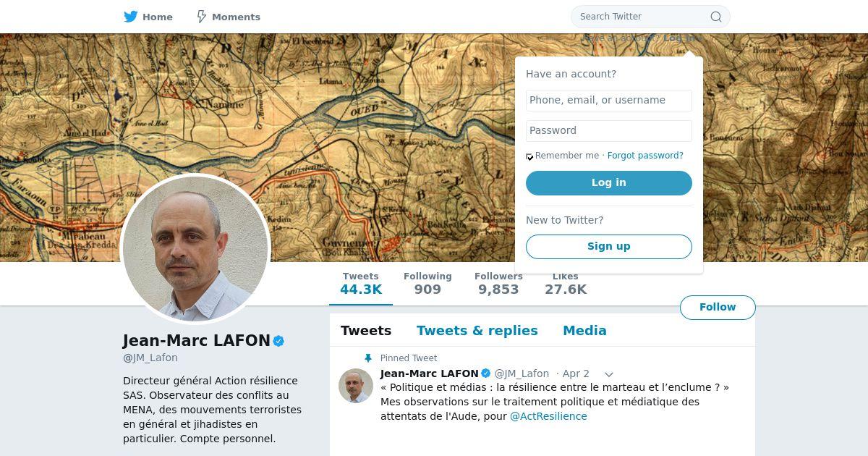Open the @ActResilience mention link
This screenshot has height=456, width=868.
point(548,416)
